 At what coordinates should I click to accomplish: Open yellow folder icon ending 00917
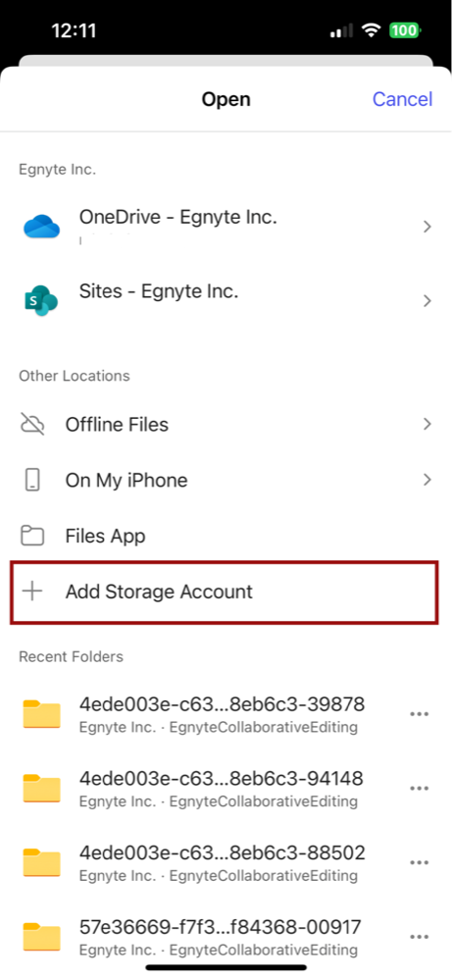tap(41, 937)
